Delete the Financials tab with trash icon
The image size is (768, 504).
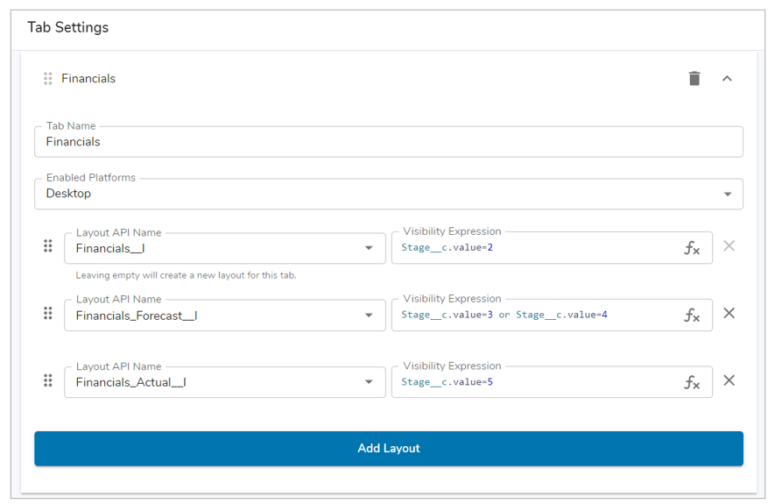pos(694,78)
